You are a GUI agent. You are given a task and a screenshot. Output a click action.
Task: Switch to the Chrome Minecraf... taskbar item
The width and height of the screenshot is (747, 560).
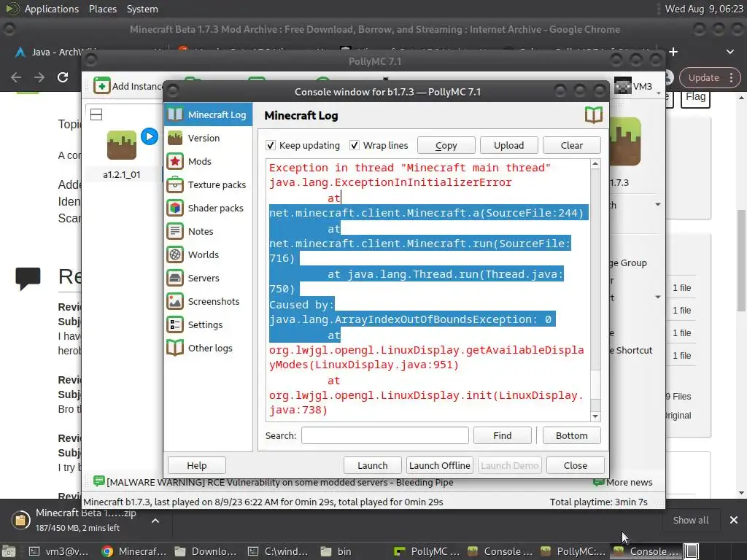tap(133, 551)
